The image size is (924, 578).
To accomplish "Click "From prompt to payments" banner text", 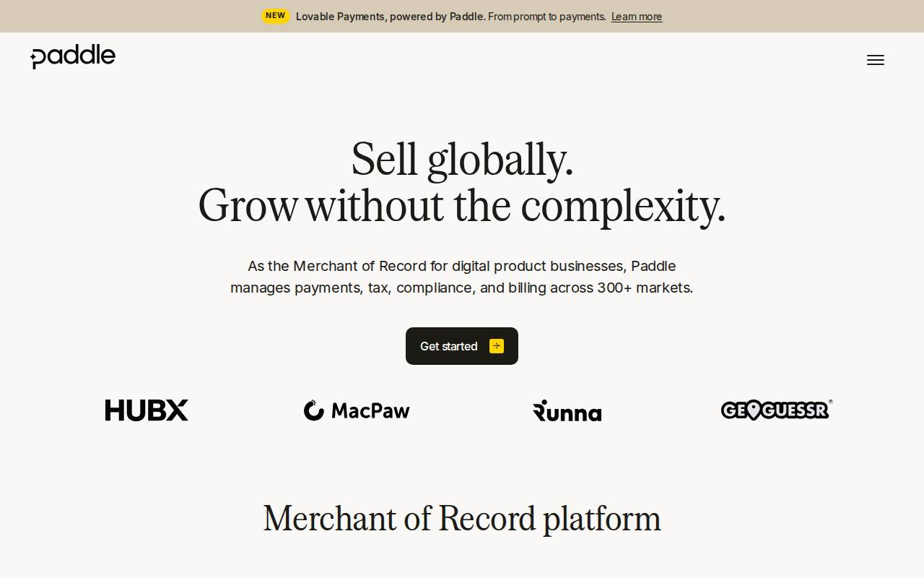I will (547, 17).
